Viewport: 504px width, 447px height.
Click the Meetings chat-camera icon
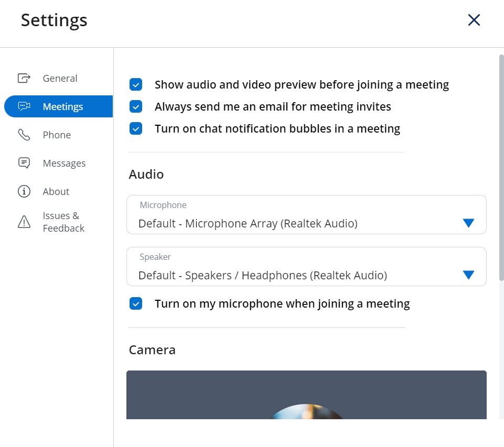[24, 106]
